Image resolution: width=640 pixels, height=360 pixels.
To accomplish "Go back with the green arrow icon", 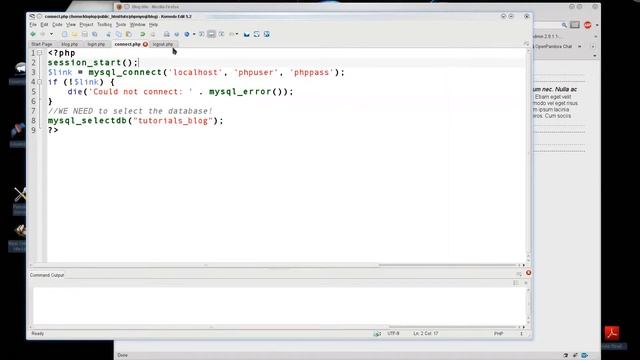I will click(33, 34).
